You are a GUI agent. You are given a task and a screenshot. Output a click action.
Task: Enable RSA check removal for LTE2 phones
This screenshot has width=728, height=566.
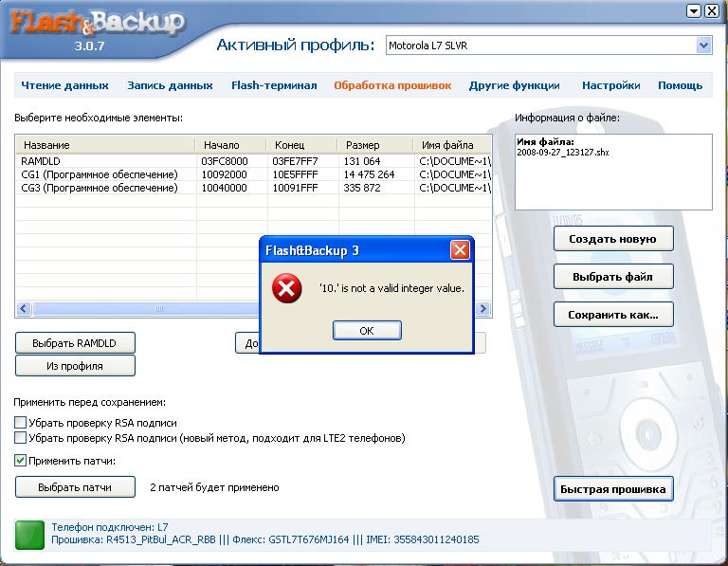pos(20,437)
